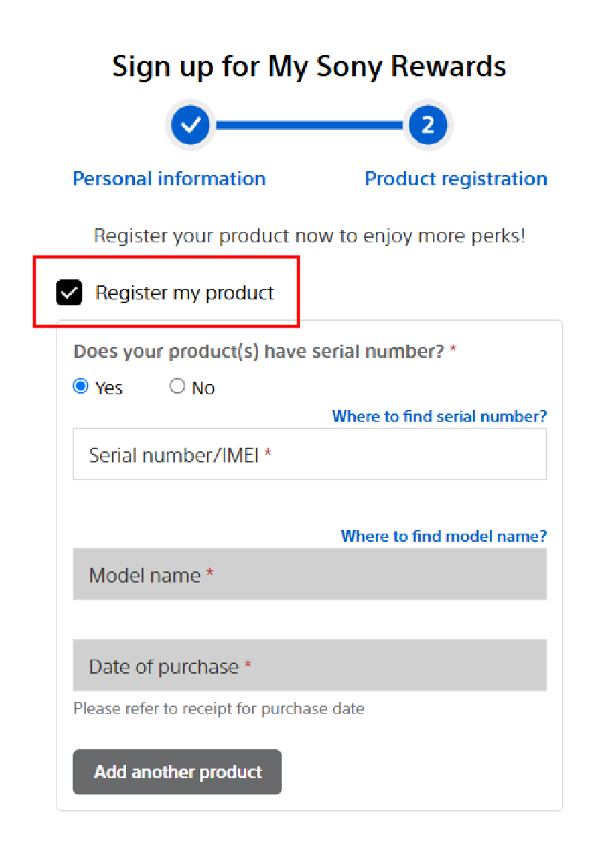The image size is (616, 856).
Task: Click the progress bar between the steps
Action: coord(309,125)
